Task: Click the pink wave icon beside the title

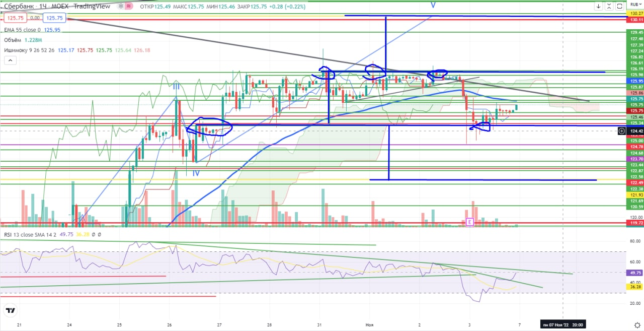Action: [x=128, y=6]
